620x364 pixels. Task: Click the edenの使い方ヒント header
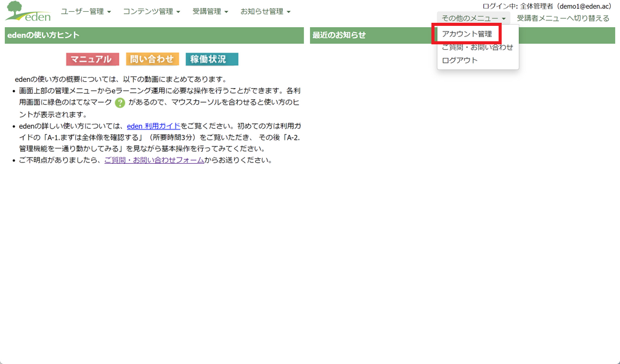[x=154, y=35]
